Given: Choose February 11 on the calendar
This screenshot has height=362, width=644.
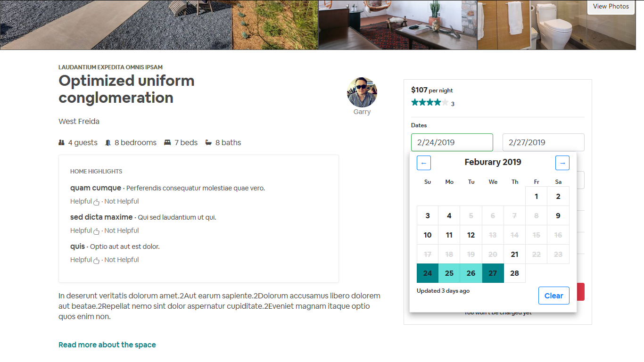Looking at the screenshot, I should point(449,235).
